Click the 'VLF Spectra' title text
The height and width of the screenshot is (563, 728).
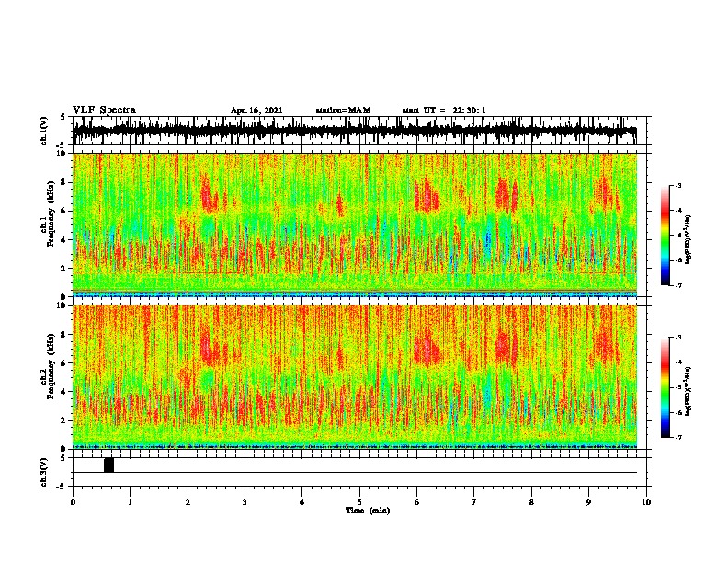coord(104,110)
